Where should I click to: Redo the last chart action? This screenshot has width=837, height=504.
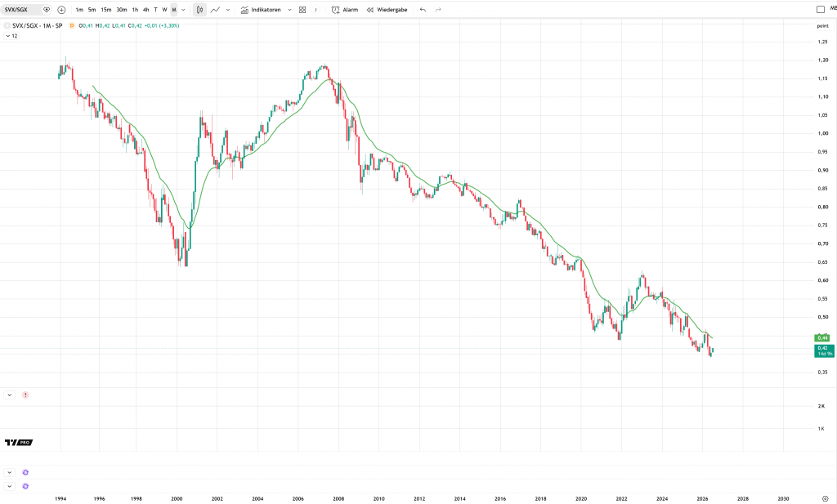pyautogui.click(x=438, y=10)
